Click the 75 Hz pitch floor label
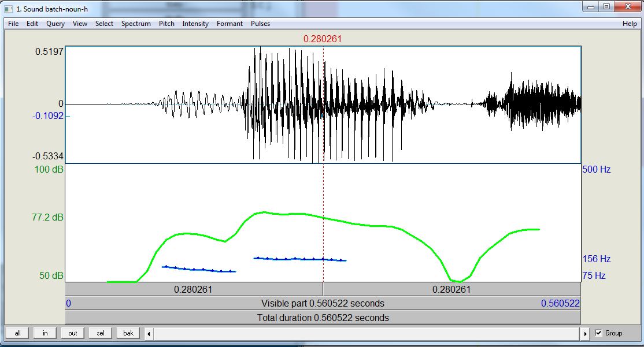Screen dimensions: 644x347 (x=594, y=275)
